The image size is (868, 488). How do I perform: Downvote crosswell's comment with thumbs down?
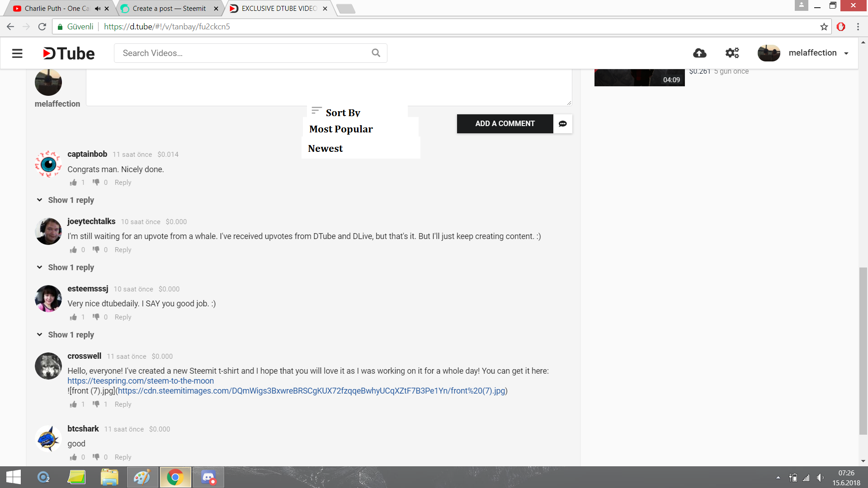[96, 404]
